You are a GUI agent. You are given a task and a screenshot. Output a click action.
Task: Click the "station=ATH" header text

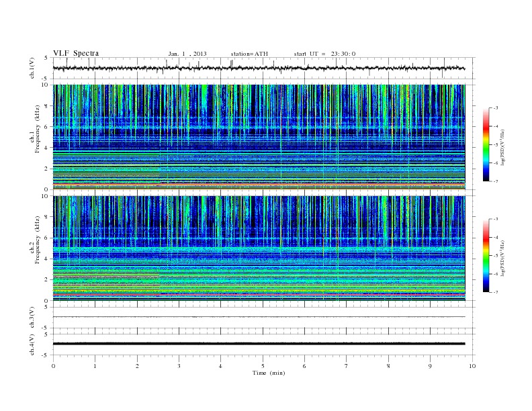point(249,54)
